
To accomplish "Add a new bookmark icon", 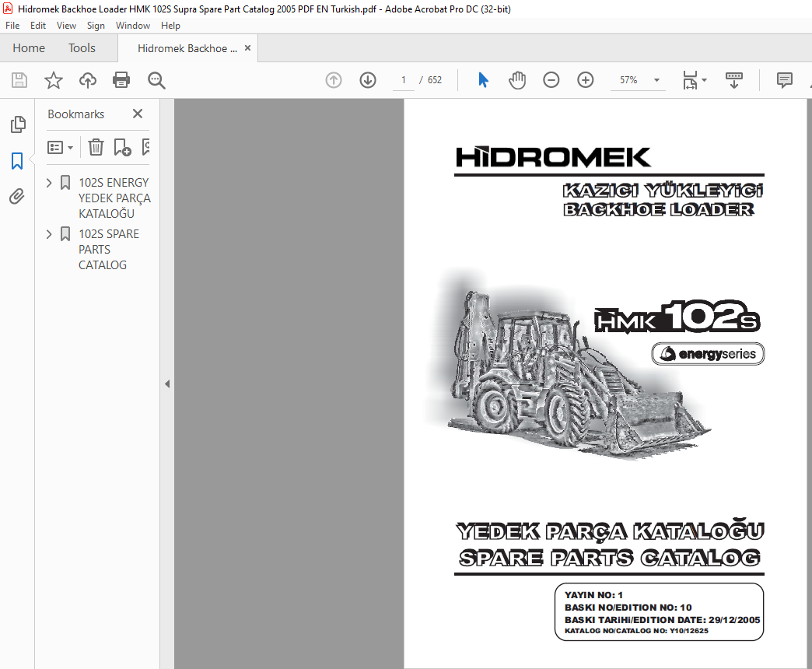I will coord(122,148).
